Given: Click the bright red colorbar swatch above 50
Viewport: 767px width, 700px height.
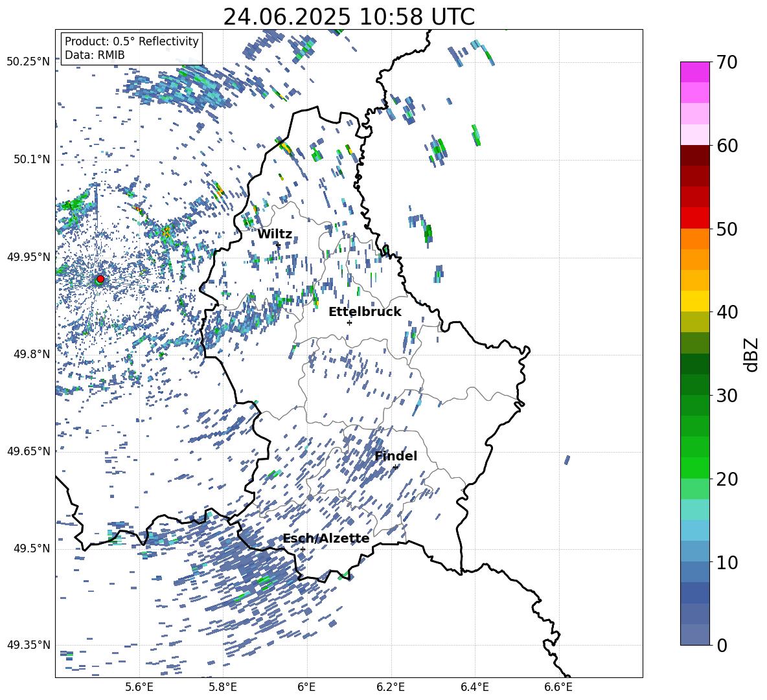Looking at the screenshot, I should [x=694, y=218].
